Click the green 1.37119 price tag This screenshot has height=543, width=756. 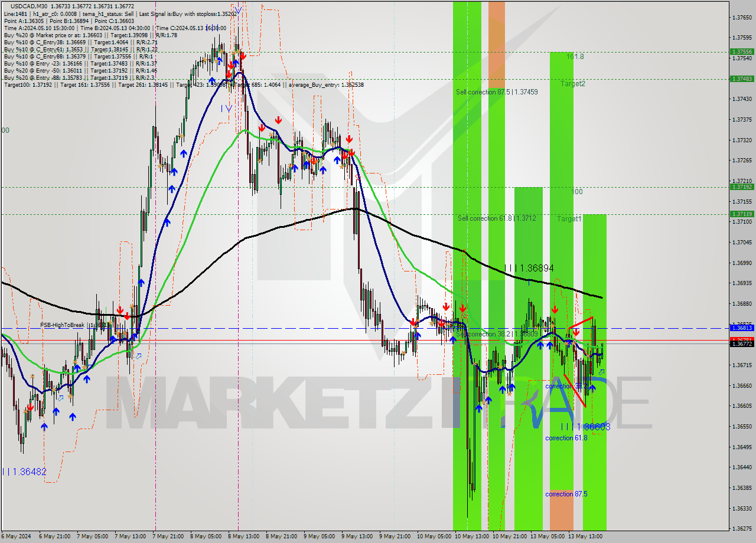tap(741, 214)
